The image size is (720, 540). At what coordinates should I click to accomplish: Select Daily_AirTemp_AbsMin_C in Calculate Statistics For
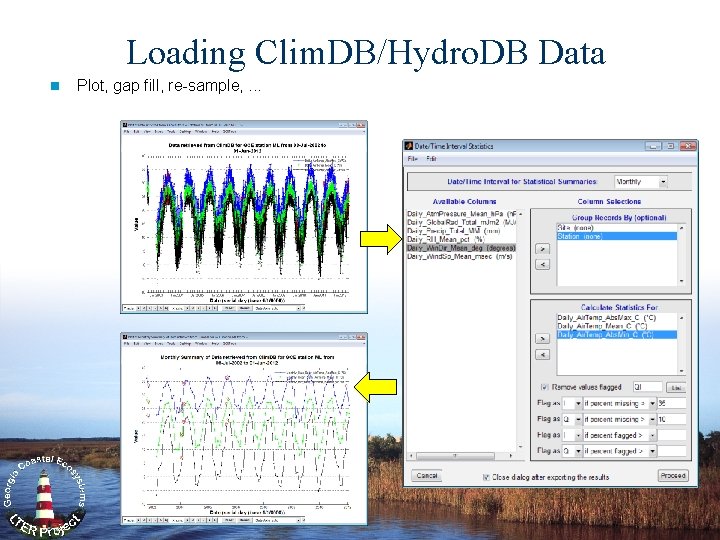tap(617, 335)
